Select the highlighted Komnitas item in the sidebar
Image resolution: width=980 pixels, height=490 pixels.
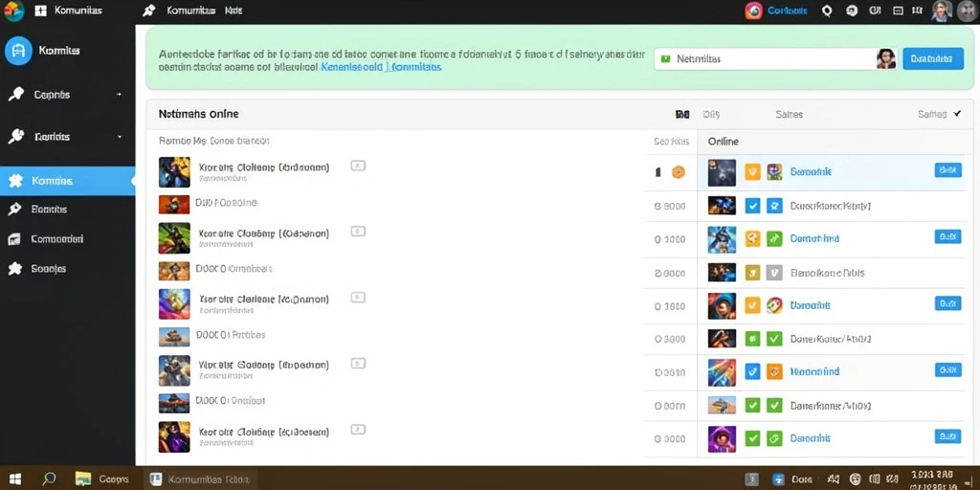point(68,181)
